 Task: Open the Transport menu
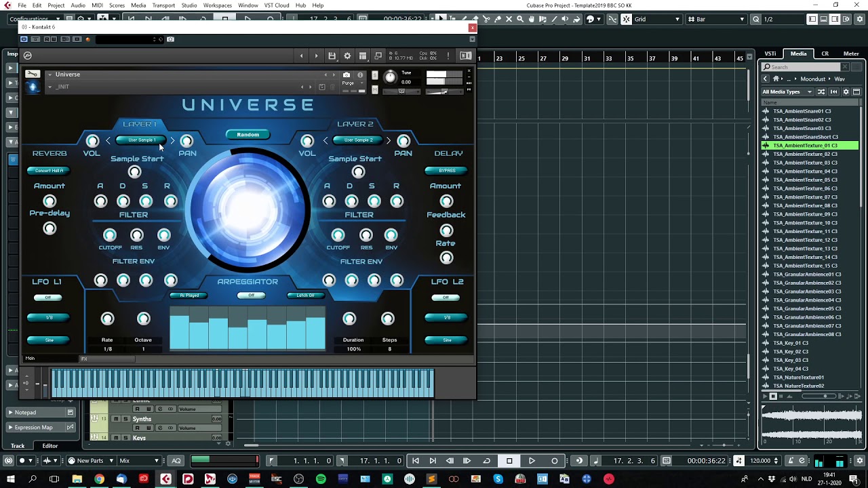point(163,5)
